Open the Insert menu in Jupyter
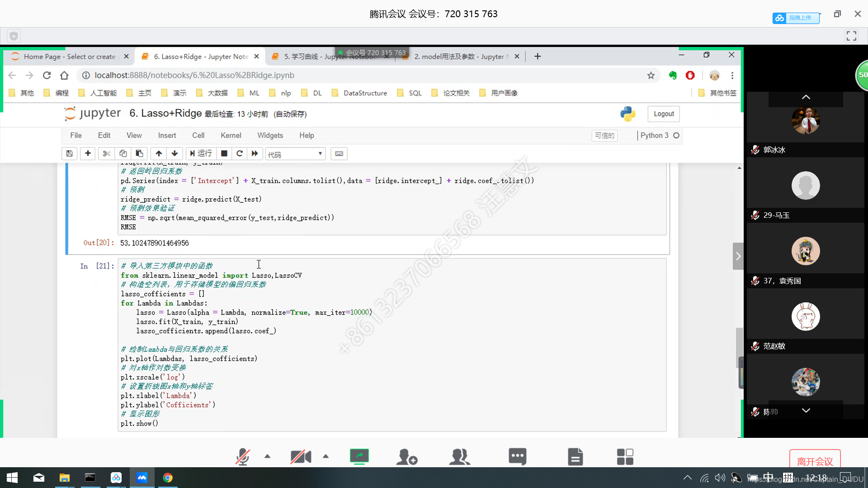This screenshot has height=488, width=868. click(x=167, y=136)
